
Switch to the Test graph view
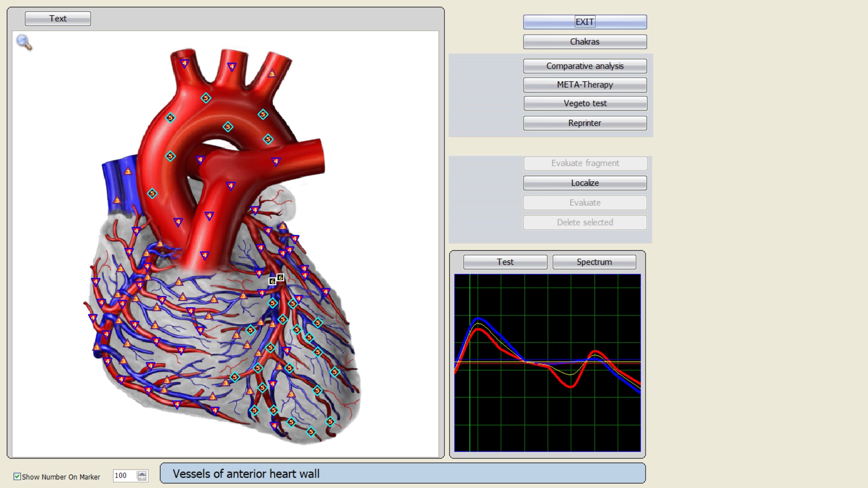pos(505,262)
